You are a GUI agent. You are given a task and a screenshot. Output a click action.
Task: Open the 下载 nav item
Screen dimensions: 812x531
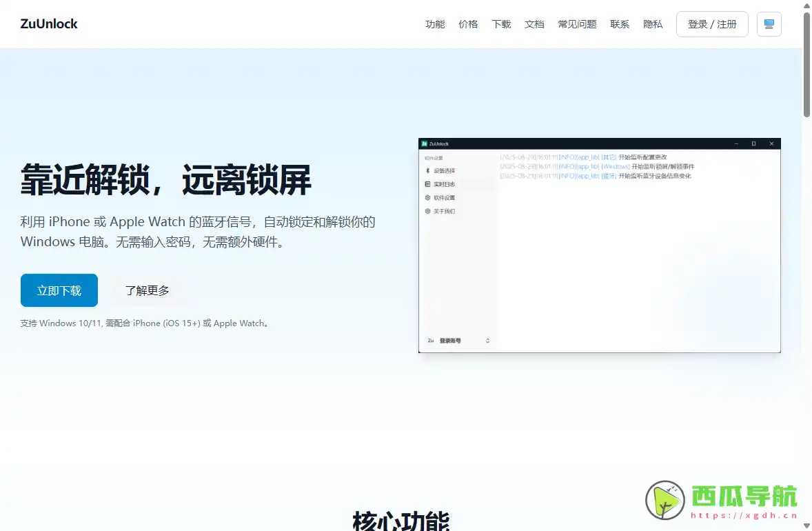tap(501, 24)
